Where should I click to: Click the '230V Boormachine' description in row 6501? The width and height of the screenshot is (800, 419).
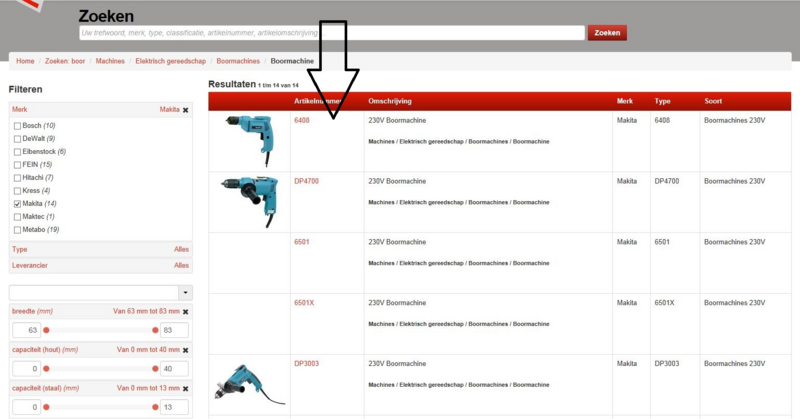pos(397,242)
